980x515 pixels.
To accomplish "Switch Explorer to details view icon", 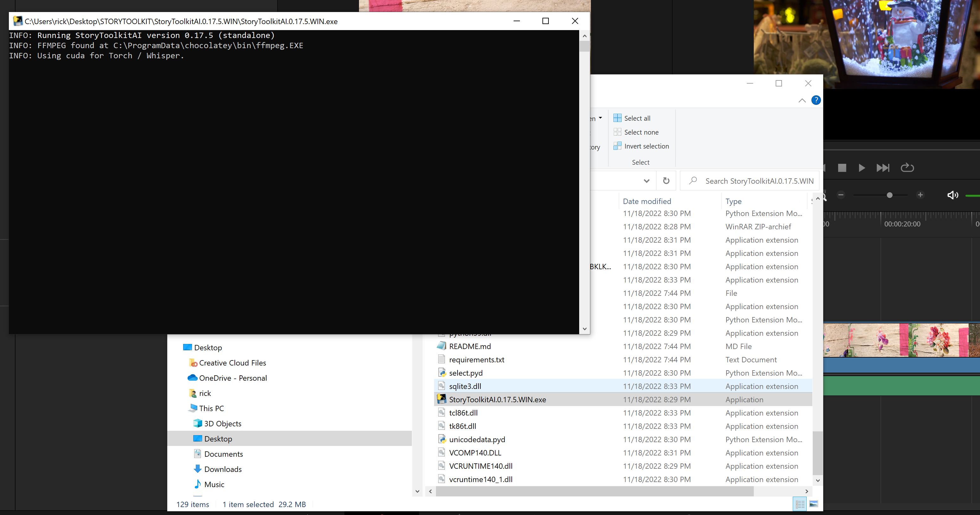I will coord(800,504).
